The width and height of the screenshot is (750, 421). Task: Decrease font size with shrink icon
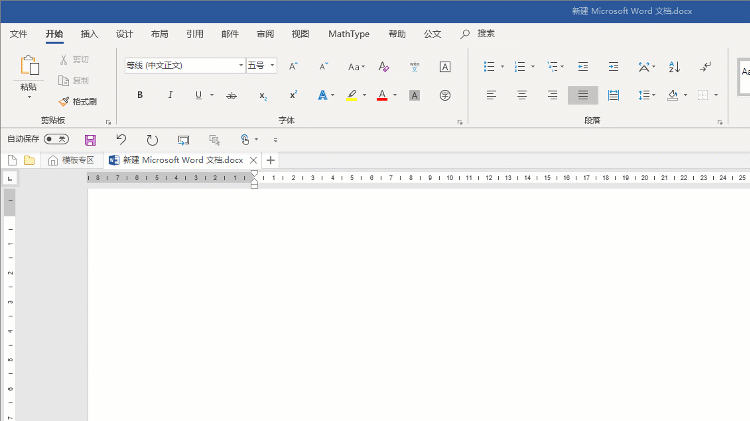click(324, 66)
